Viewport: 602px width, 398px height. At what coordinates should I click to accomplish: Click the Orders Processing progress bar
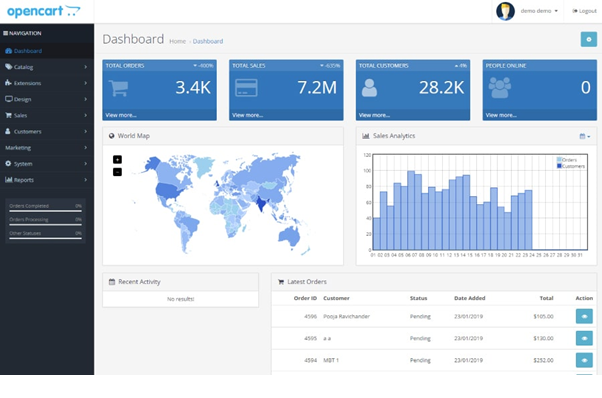(x=45, y=225)
